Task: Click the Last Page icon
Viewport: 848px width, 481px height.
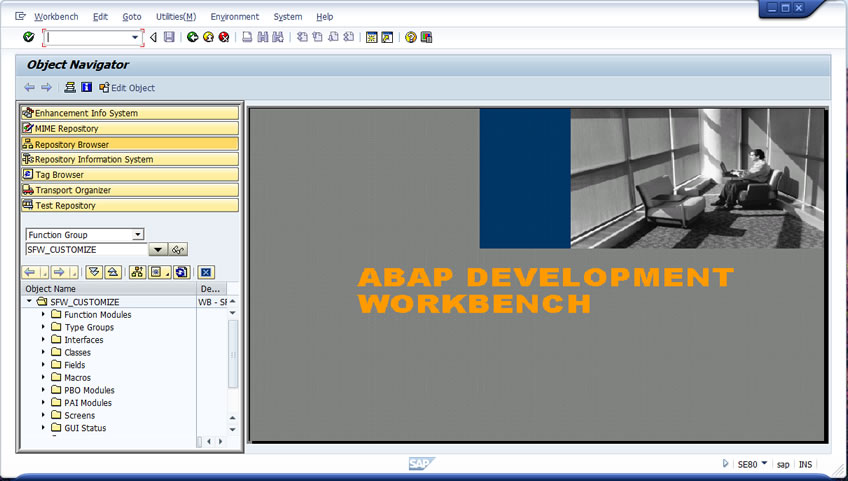Action: point(348,37)
